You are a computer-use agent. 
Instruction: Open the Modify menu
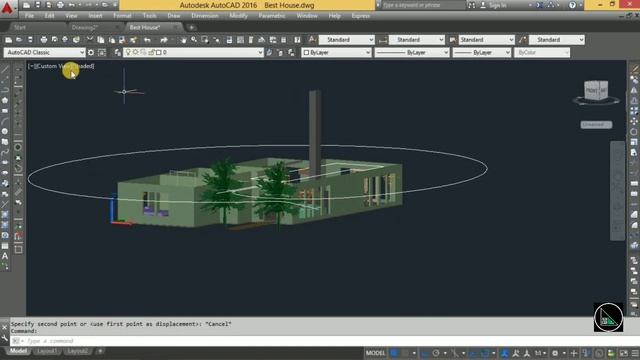click(x=238, y=16)
